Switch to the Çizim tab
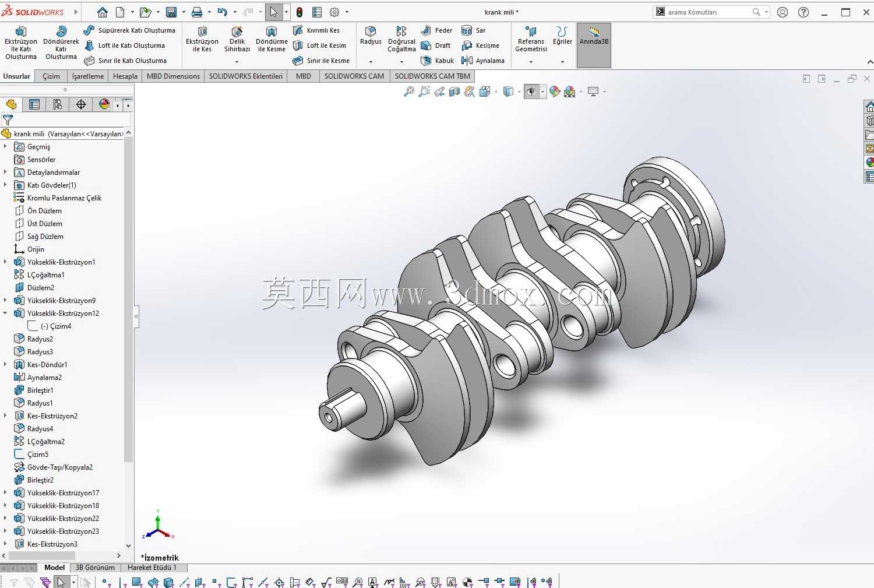Viewport: 874px width, 588px height. click(x=51, y=76)
